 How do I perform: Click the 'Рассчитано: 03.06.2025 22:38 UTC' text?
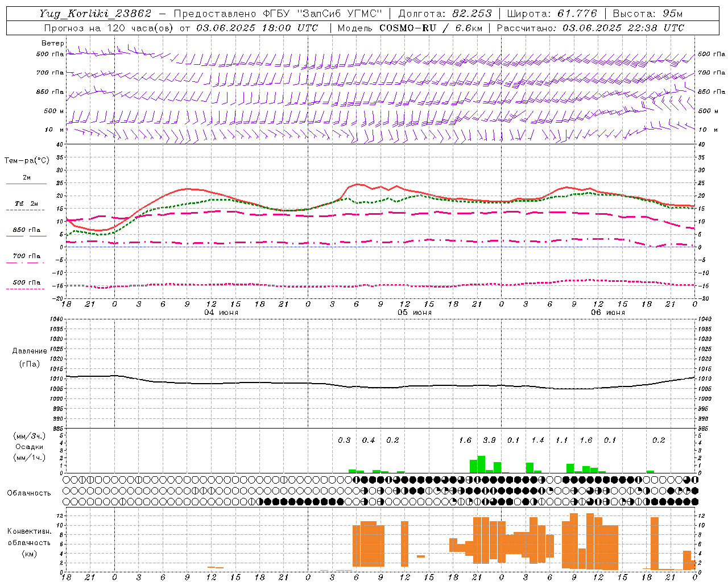(x=590, y=28)
